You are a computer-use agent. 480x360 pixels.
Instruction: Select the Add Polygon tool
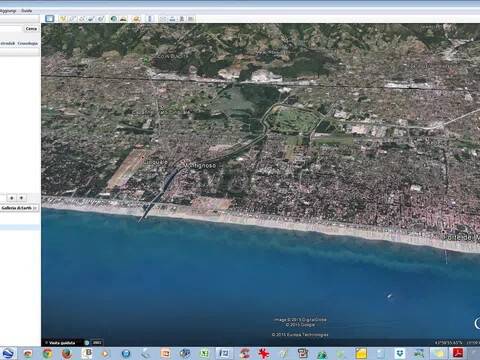tap(72, 19)
